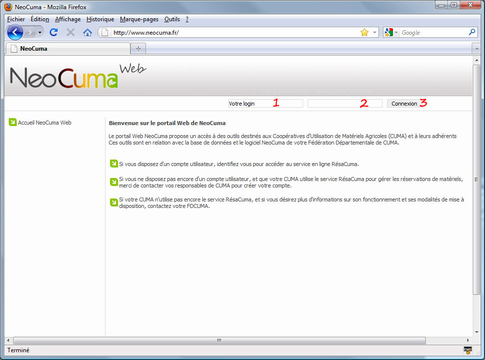
Task: Click the horizontal scrollbar thumb
Action: pos(219,340)
